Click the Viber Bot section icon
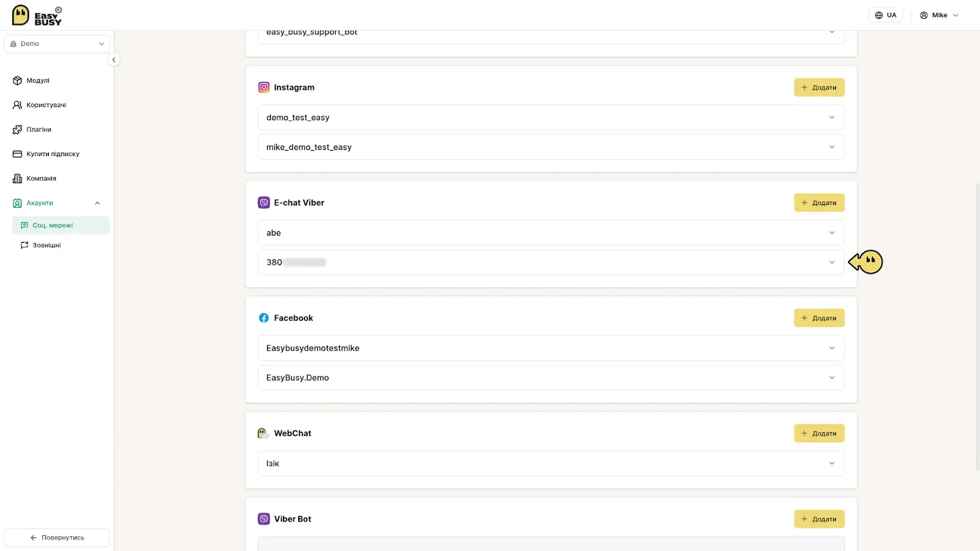Viewport: 980px width, 551px height. (264, 519)
